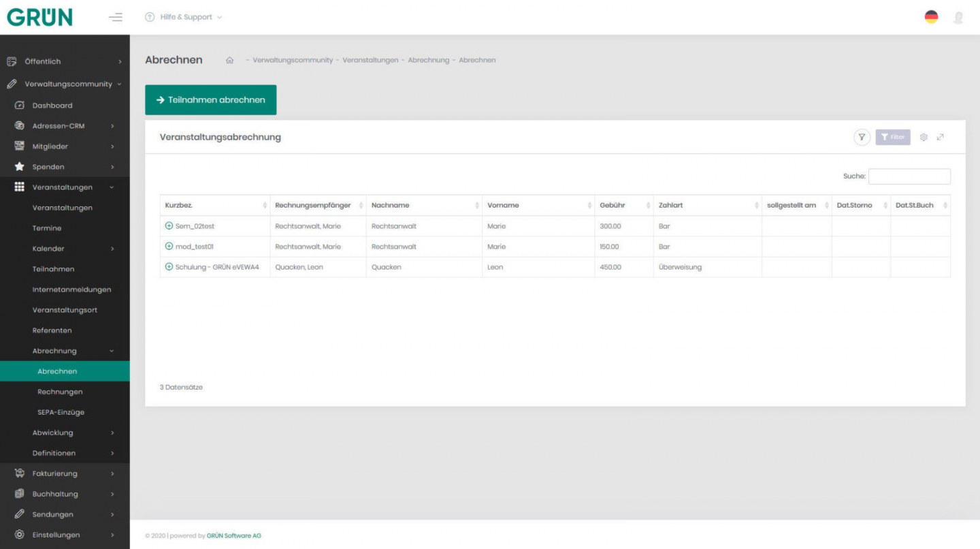Open the GRÜN Software AG footer link
This screenshot has width=980, height=549.
(234, 535)
